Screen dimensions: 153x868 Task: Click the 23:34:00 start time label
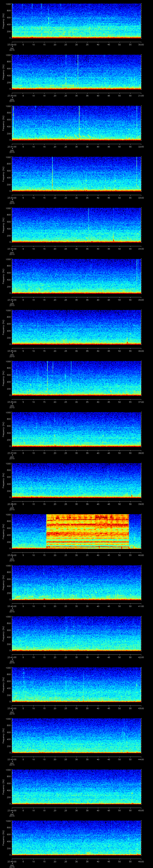pos(12,300)
